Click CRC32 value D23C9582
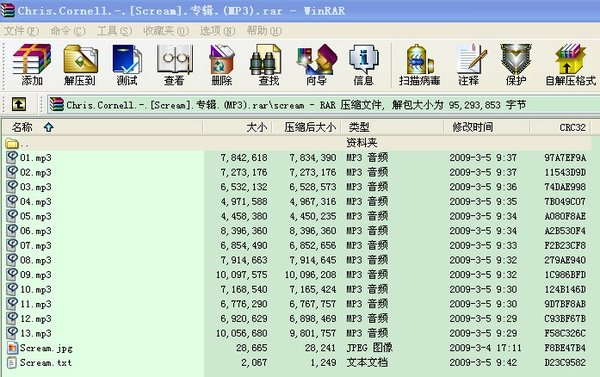 click(565, 362)
